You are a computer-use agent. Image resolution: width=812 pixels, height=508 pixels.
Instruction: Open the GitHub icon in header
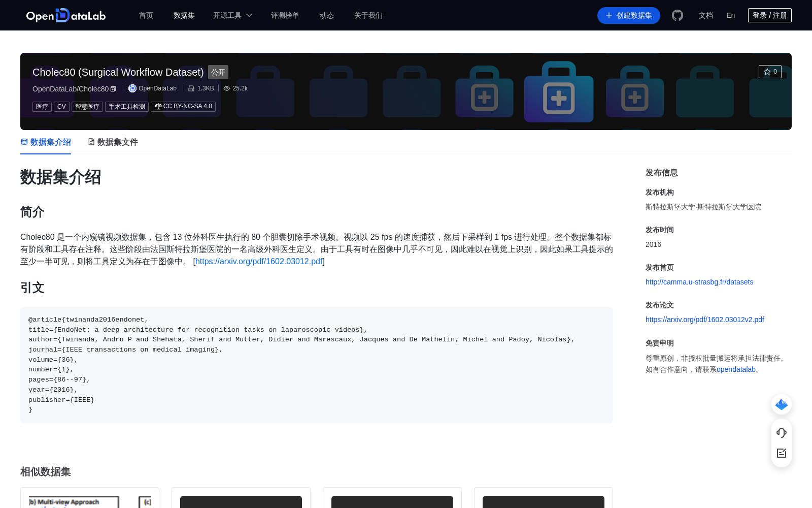point(678,15)
